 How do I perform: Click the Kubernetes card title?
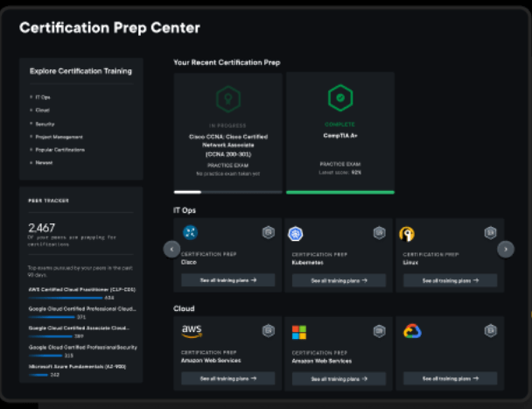pos(308,263)
